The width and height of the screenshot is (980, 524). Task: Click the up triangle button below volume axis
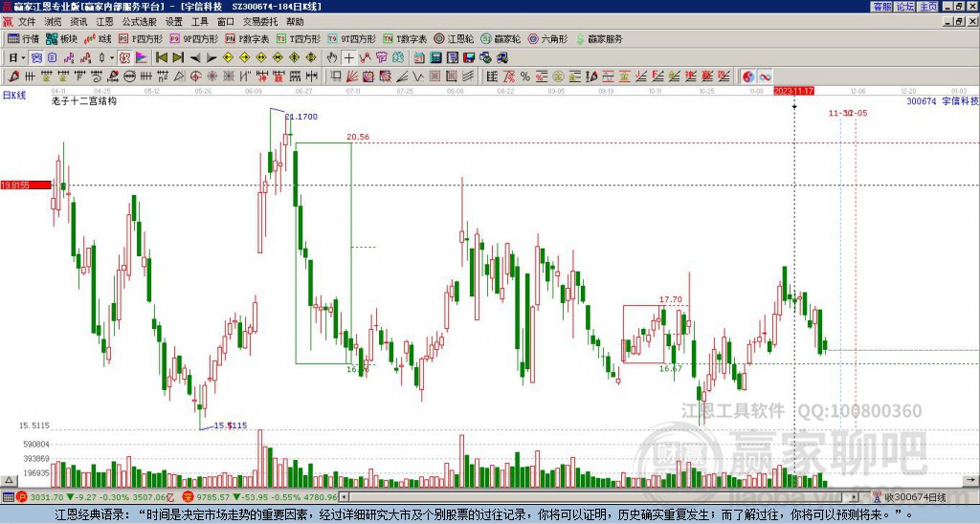tap(9, 480)
